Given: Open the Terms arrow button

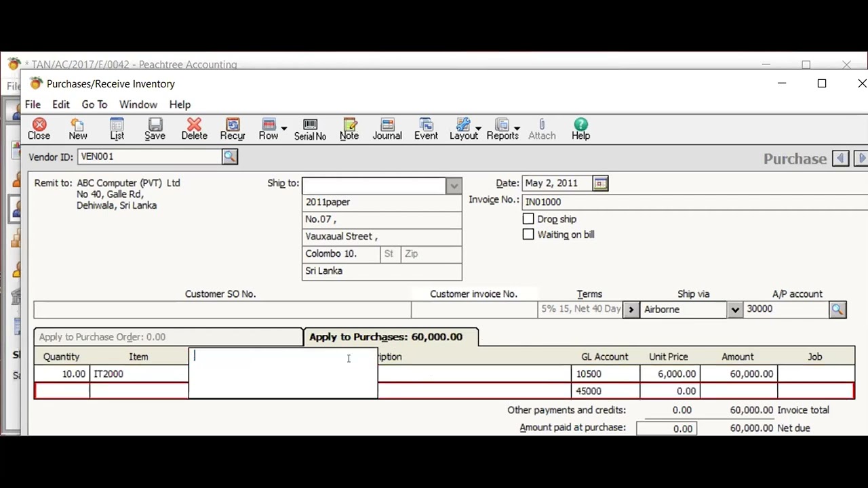Looking at the screenshot, I should click(x=631, y=310).
